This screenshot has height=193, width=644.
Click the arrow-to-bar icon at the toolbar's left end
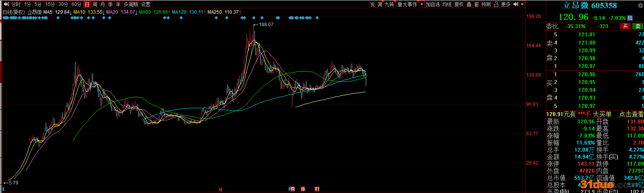click(5, 4)
